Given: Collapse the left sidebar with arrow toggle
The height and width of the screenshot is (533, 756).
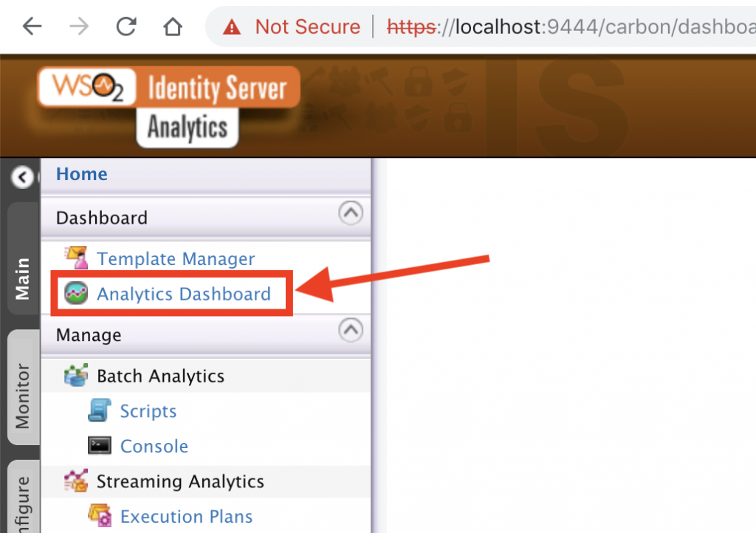Looking at the screenshot, I should pos(22,177).
